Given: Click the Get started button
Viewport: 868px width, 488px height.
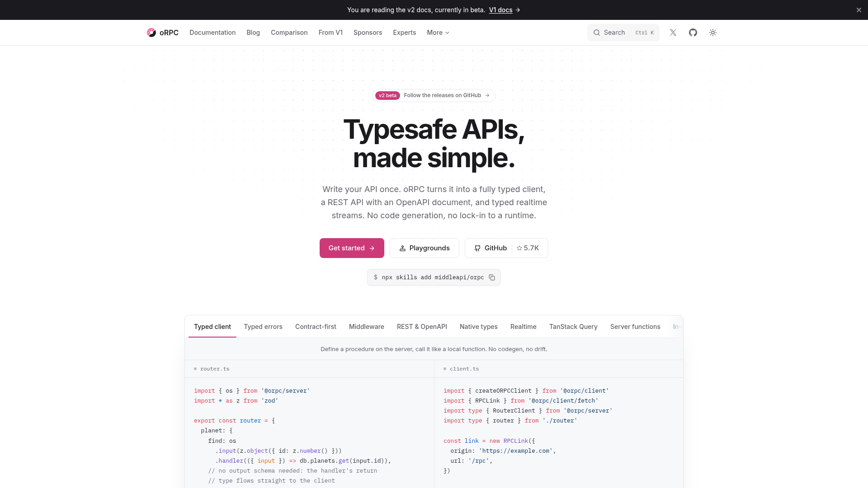Looking at the screenshot, I should point(352,248).
